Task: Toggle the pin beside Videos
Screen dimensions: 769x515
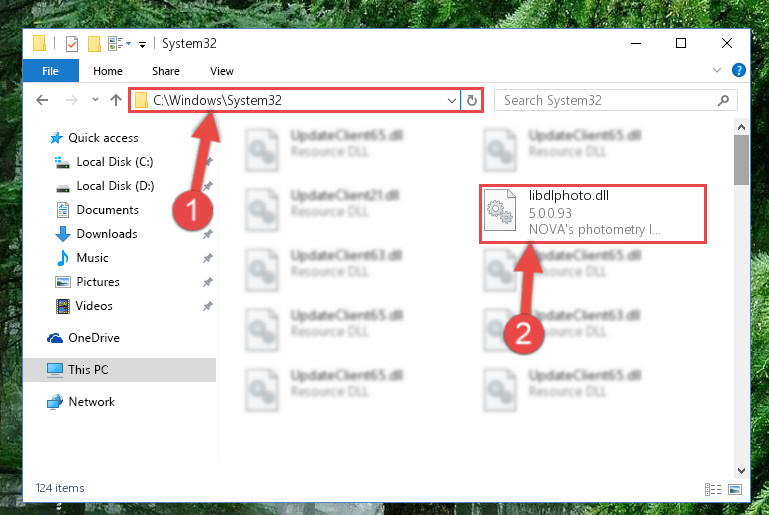Action: pyautogui.click(x=208, y=306)
